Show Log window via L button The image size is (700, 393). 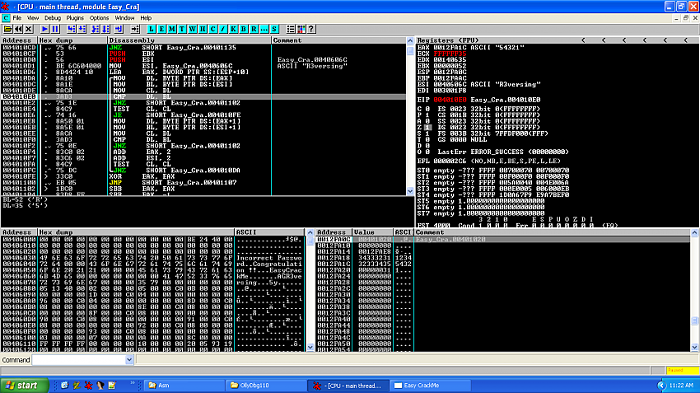[x=151, y=29]
